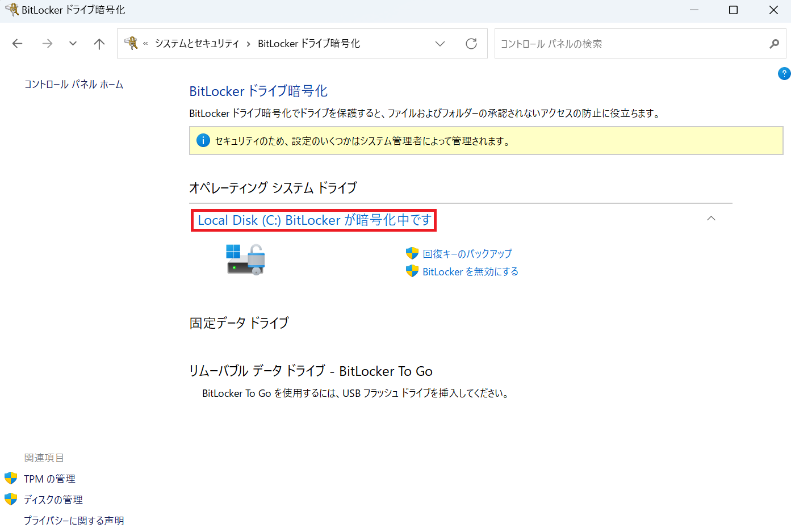The height and width of the screenshot is (532, 791).
Task: Click the 関連項目 label
Action: click(x=44, y=458)
